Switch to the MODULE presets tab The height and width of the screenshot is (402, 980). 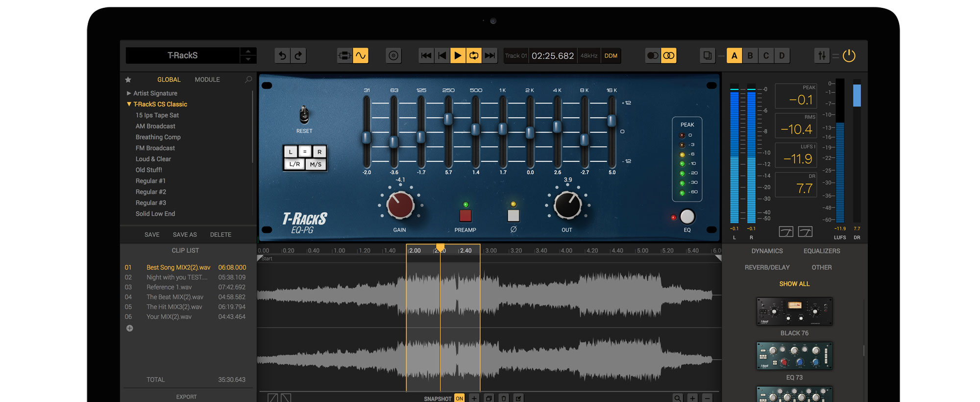[x=207, y=79]
